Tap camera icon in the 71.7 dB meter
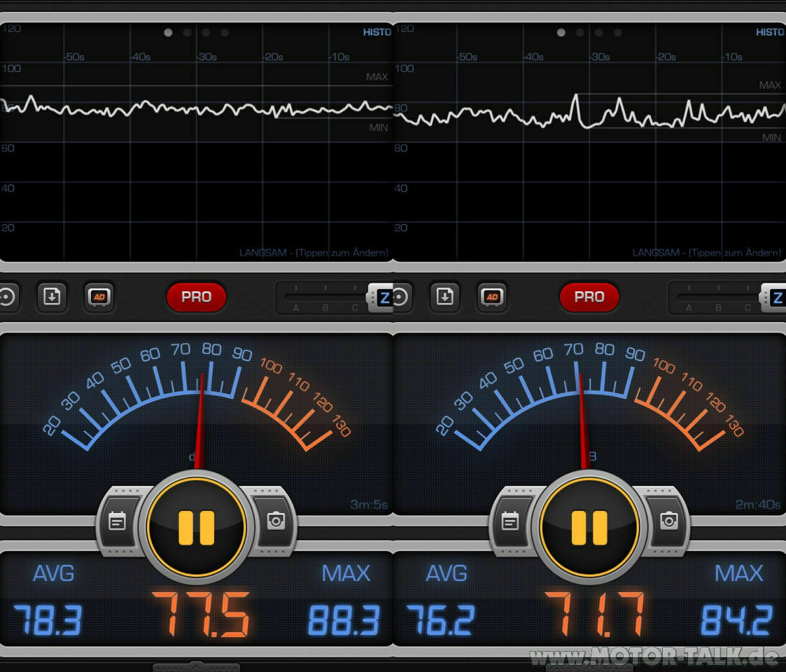Screen dimensions: 786x672 [x=669, y=521]
